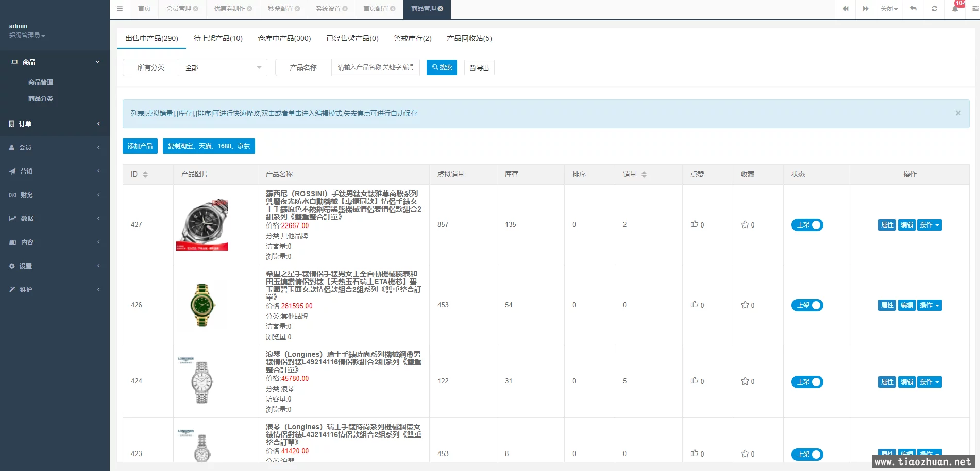
Task: Click the star favorite icon for product 426
Action: point(745,305)
